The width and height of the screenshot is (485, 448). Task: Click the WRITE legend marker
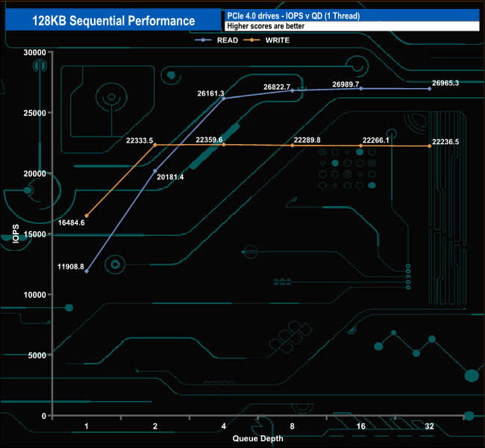pyautogui.click(x=251, y=40)
